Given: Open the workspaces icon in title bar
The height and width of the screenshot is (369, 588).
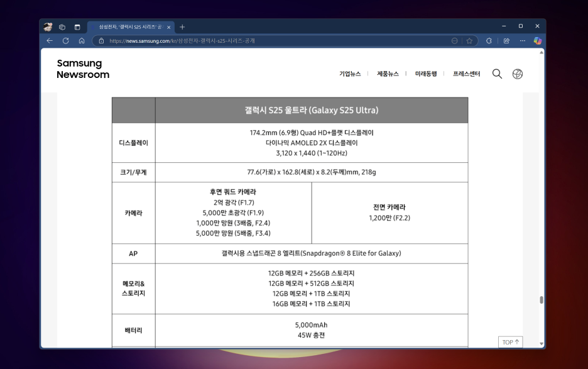Looking at the screenshot, I should (x=62, y=27).
